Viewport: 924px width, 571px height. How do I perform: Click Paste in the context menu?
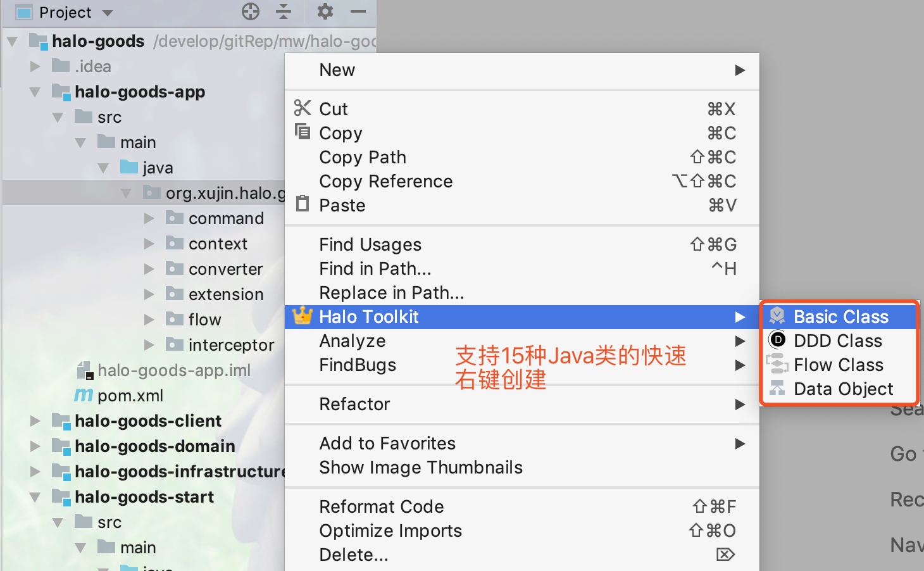(x=342, y=205)
